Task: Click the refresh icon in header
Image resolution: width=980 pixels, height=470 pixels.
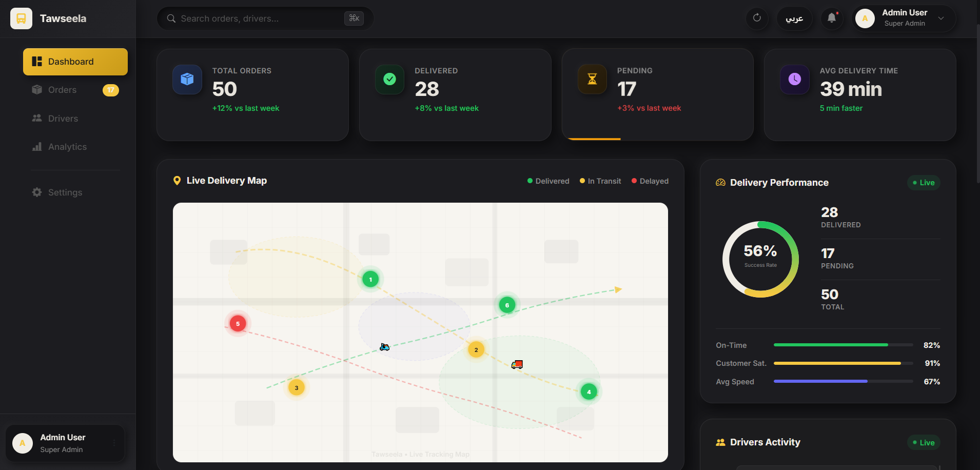Action: click(757, 18)
